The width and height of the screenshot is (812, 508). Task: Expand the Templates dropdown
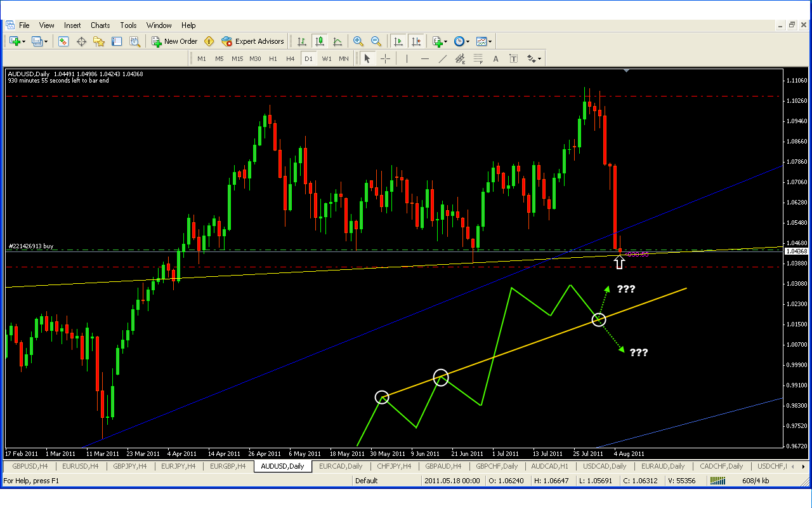[490, 41]
